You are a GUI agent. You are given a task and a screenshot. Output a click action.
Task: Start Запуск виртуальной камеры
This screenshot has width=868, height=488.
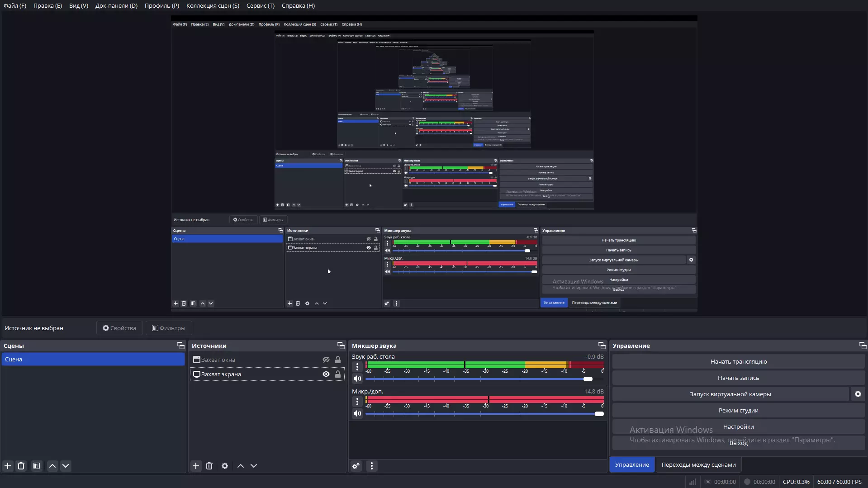[730, 394]
